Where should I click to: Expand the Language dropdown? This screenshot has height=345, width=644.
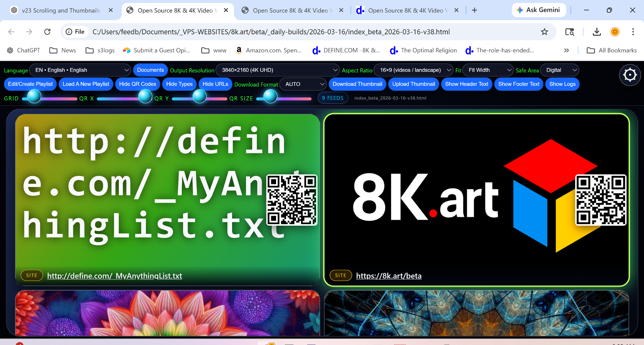click(x=80, y=70)
